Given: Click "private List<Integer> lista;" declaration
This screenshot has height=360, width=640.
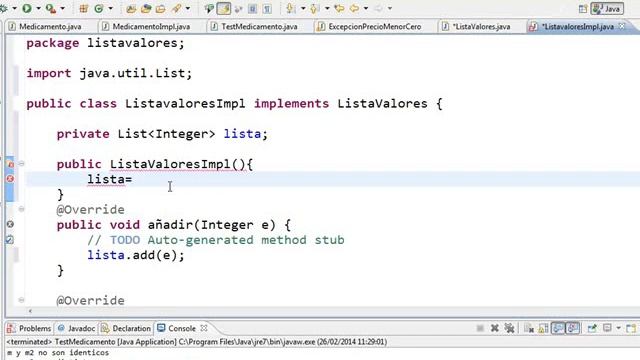Looking at the screenshot, I should coord(162,134).
